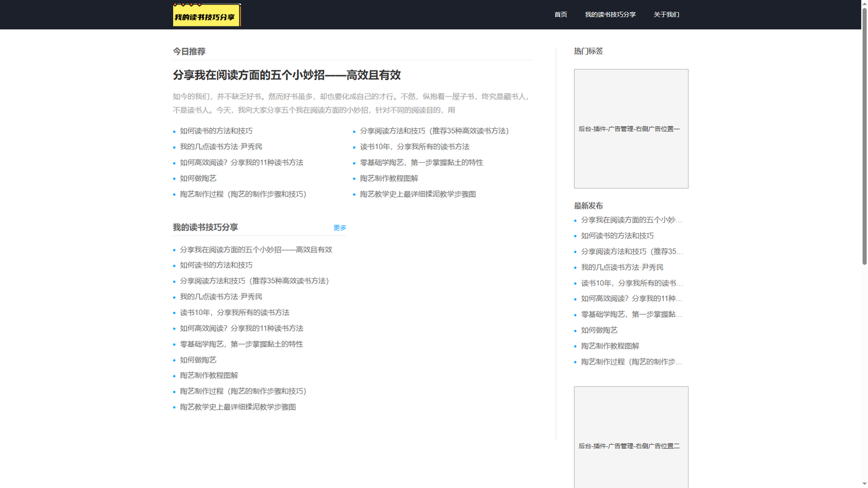Open 读书10年，分享我所有的读书… under 最新发布
The width and height of the screenshot is (868, 488).
(x=632, y=283)
